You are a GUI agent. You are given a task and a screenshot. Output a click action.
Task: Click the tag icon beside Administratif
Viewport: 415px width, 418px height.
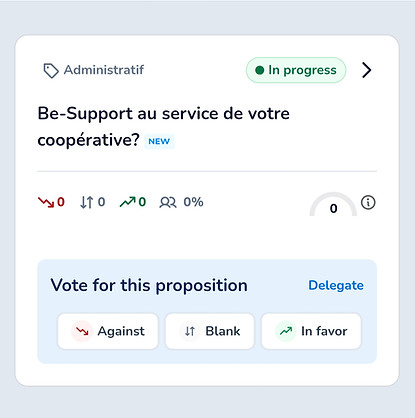coord(51,71)
